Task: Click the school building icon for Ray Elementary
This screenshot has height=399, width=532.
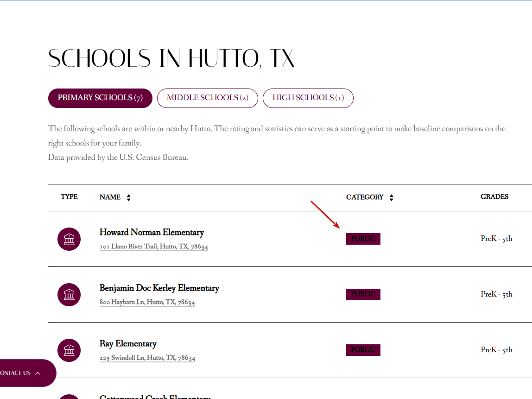Action: [69, 350]
